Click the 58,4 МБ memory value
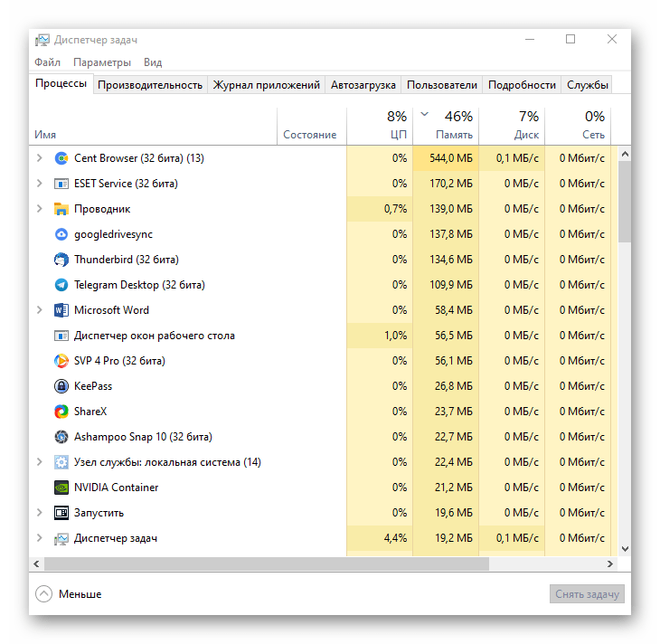The height and width of the screenshot is (644, 660). pos(453,310)
